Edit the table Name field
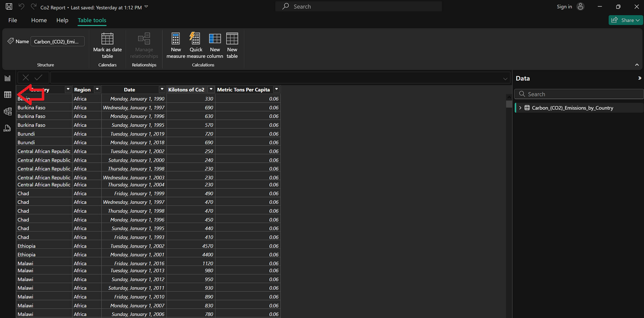Image resolution: width=644 pixels, height=318 pixels. (x=57, y=42)
